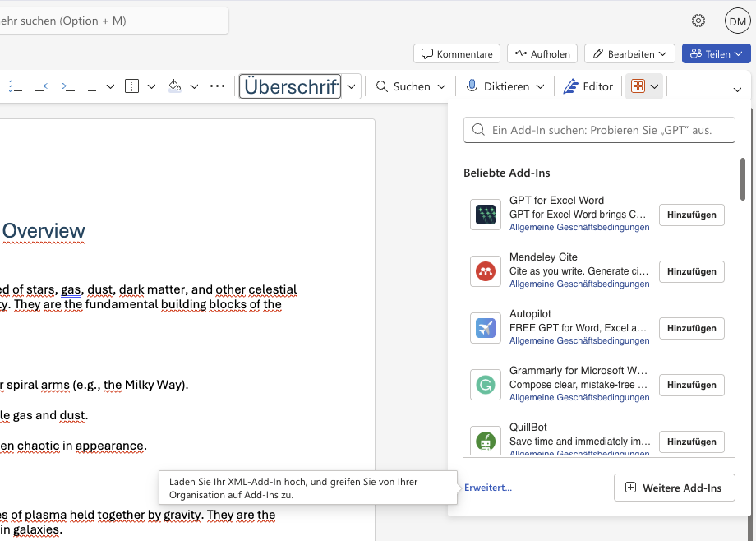Add the Mendeley Cite add-in

[x=691, y=271]
